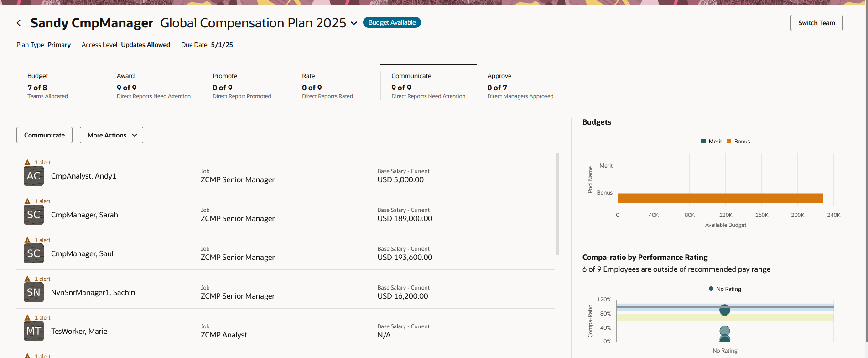This screenshot has width=868, height=358.
Task: Open Andy1 CmpAnalyst's AC avatar
Action: [x=34, y=176]
